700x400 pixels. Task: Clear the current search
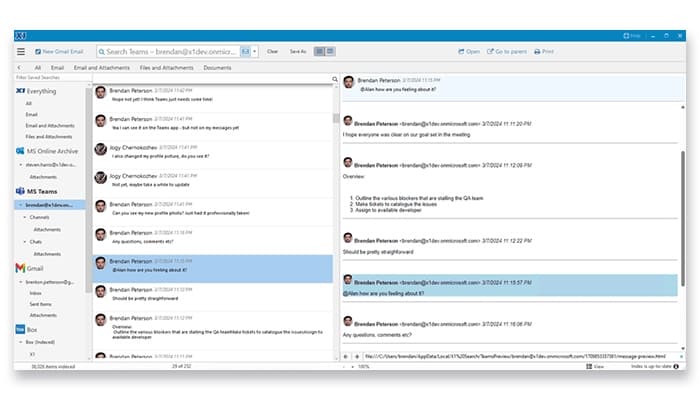(x=272, y=51)
